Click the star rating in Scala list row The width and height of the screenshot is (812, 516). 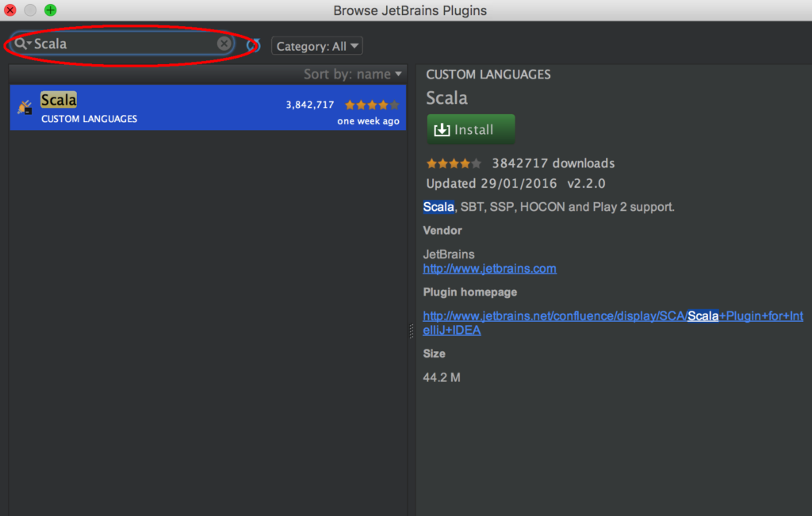pos(371,105)
